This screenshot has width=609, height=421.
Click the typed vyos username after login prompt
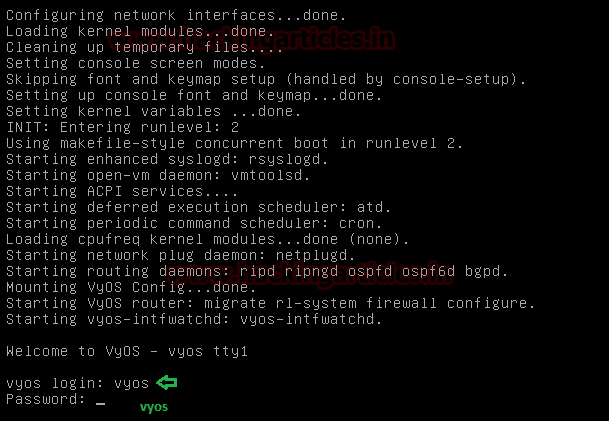(131, 383)
